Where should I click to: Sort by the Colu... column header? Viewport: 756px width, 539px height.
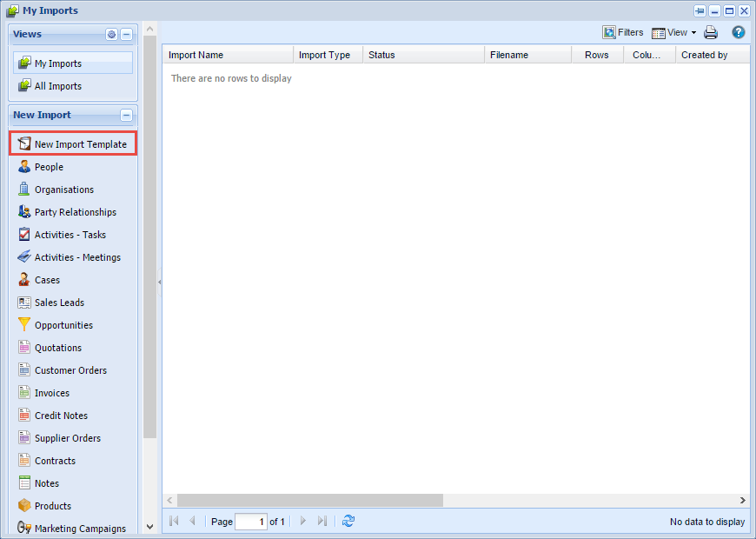click(649, 55)
